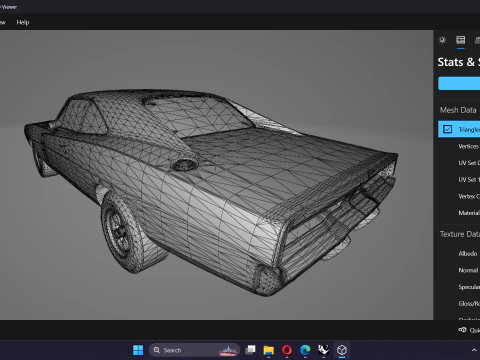This screenshot has height=360, width=480.
Task: Click the 3D Viewer cube taskbar icon
Action: (x=342, y=350)
